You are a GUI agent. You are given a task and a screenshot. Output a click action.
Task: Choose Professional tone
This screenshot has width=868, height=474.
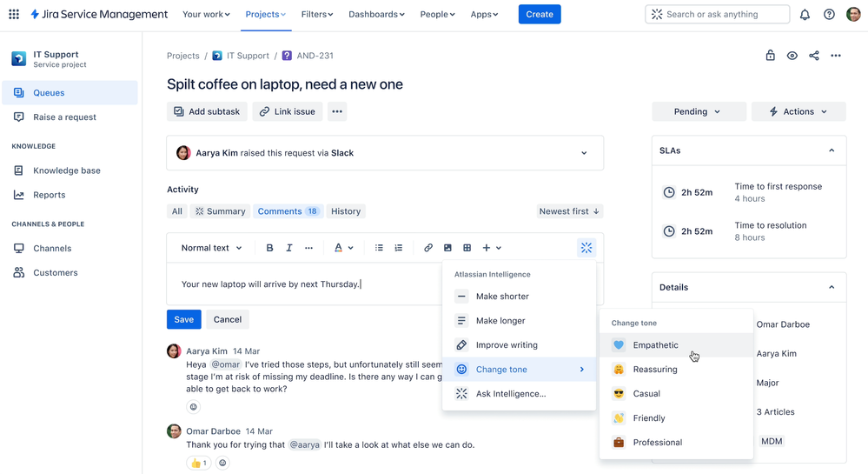676,443
